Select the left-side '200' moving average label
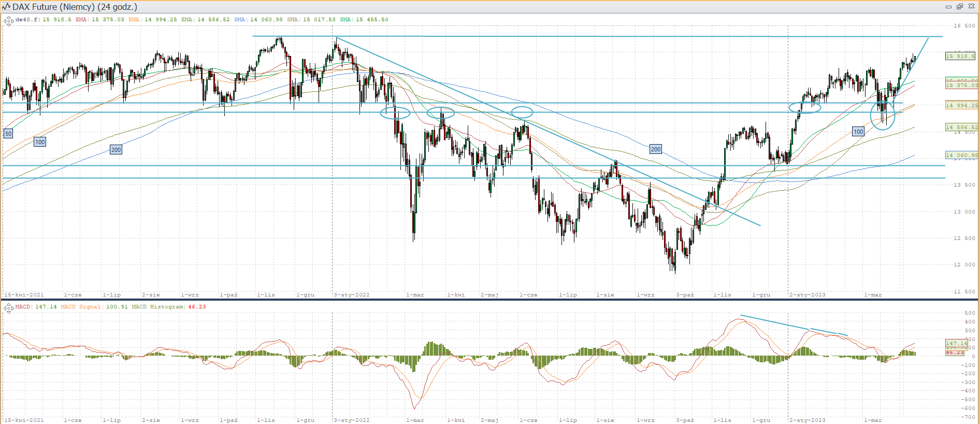 (116, 150)
